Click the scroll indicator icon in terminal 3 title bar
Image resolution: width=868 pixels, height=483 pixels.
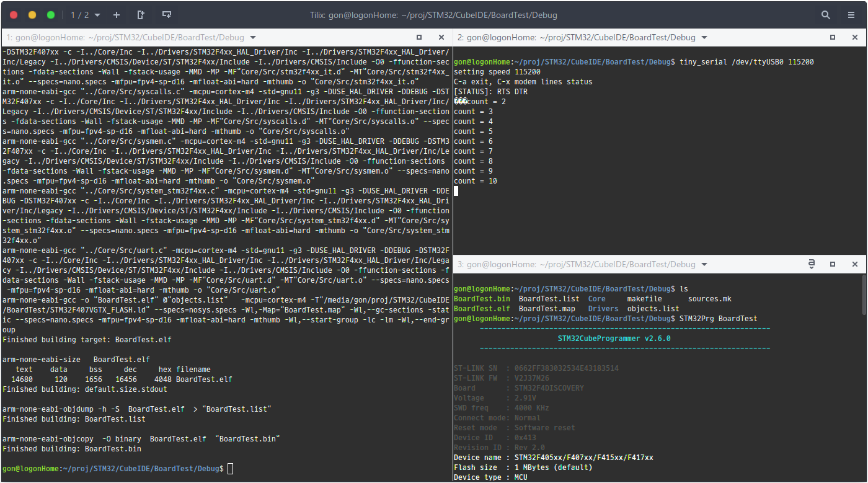click(811, 264)
